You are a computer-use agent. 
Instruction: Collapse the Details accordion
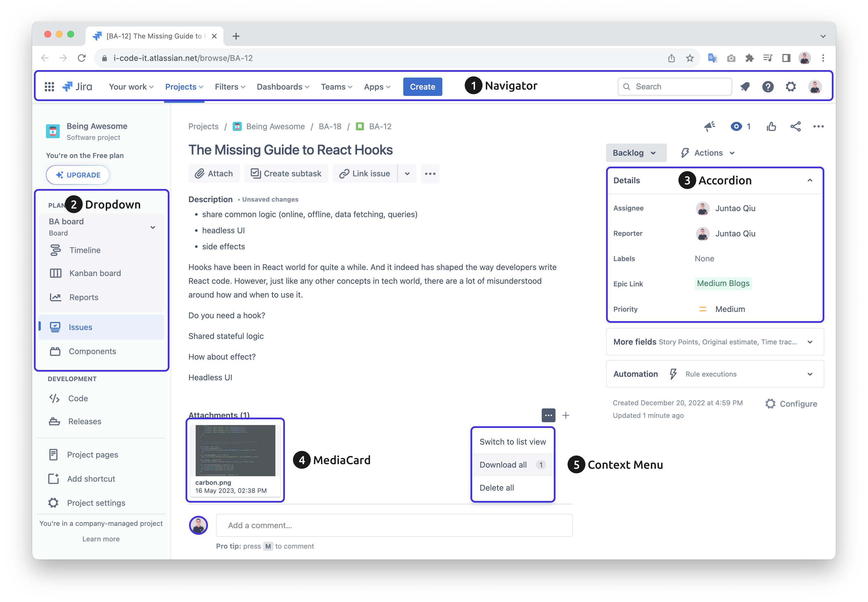point(810,180)
